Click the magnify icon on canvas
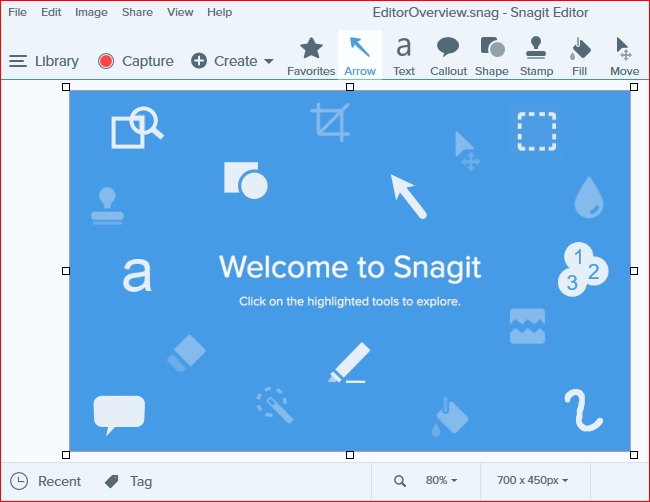 point(137,127)
